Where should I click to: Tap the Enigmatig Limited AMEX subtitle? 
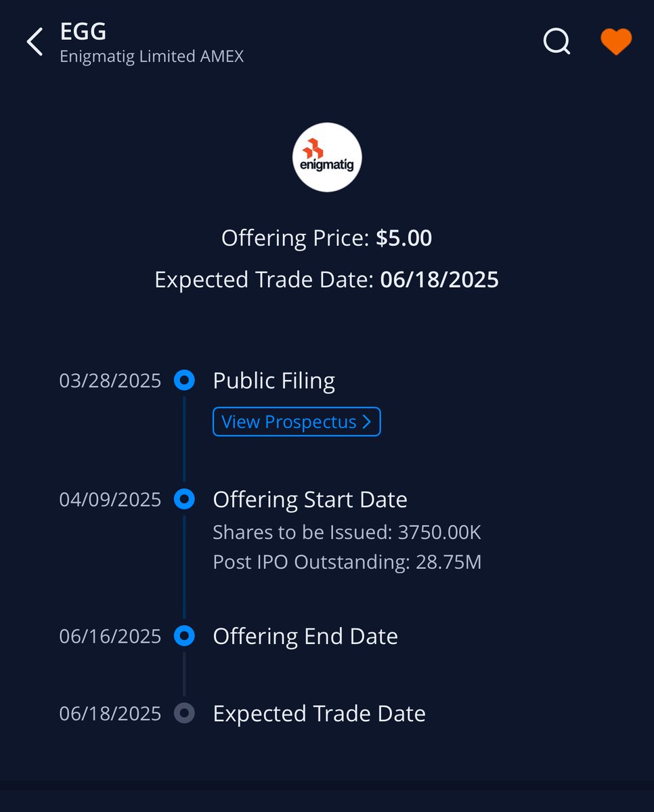[152, 56]
